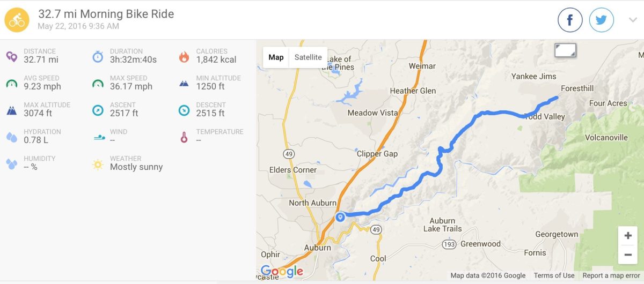Share the ride on Twitter
The height and width of the screenshot is (284, 644).
602,20
